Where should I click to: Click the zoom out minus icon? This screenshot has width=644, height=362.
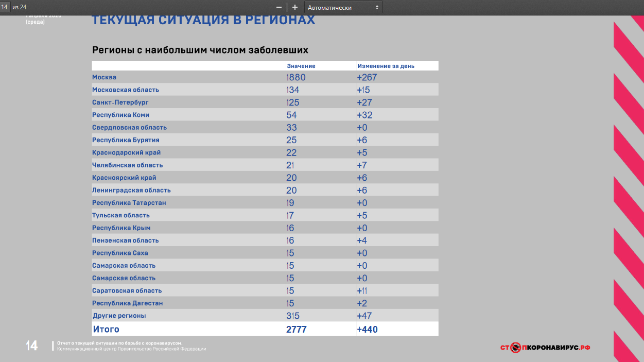tap(279, 7)
